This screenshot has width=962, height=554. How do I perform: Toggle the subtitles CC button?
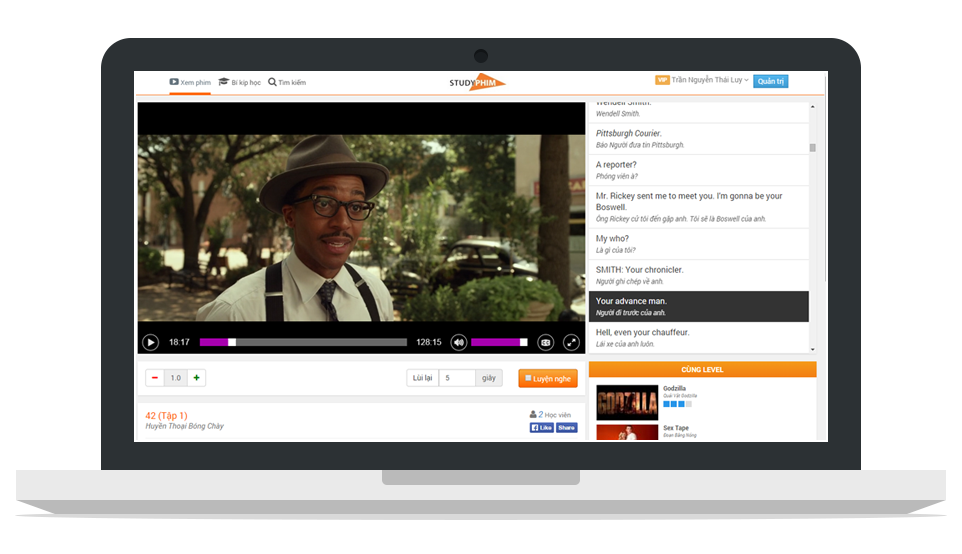pos(545,342)
